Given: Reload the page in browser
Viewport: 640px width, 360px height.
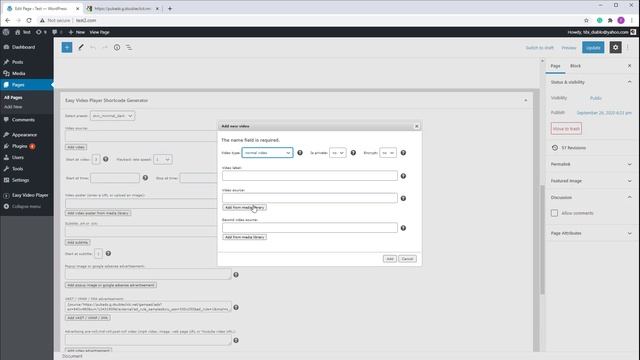Looking at the screenshot, I should click(x=29, y=20).
